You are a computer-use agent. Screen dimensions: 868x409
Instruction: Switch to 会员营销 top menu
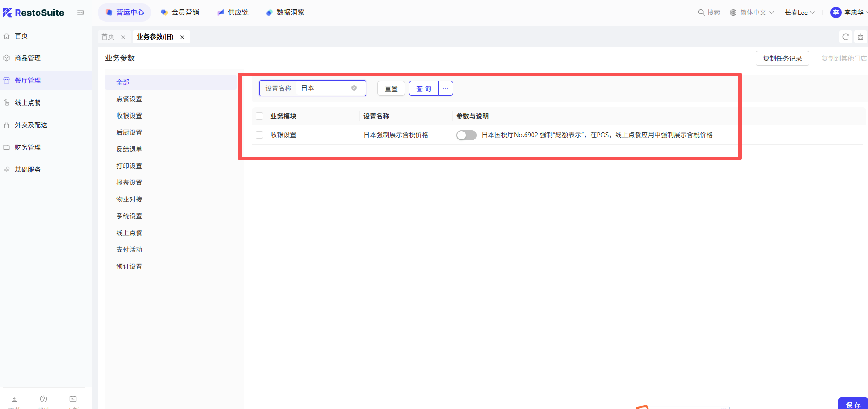[180, 13]
